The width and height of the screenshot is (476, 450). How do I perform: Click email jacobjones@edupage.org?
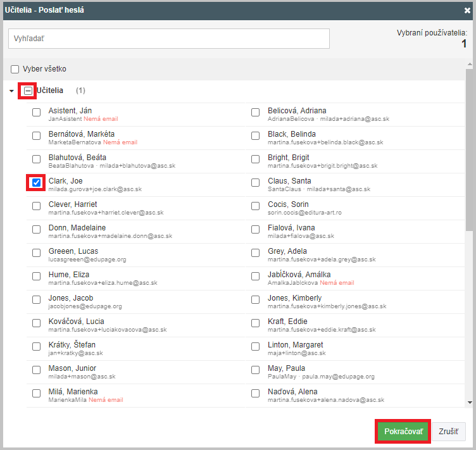[x=85, y=306]
